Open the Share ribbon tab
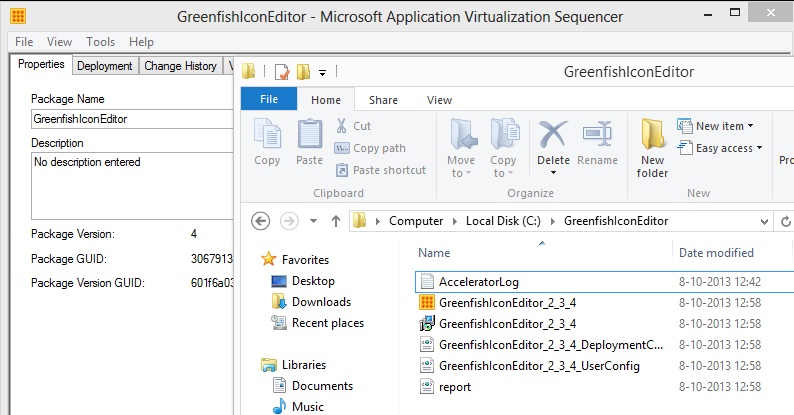The height and width of the screenshot is (415, 794). coord(383,100)
